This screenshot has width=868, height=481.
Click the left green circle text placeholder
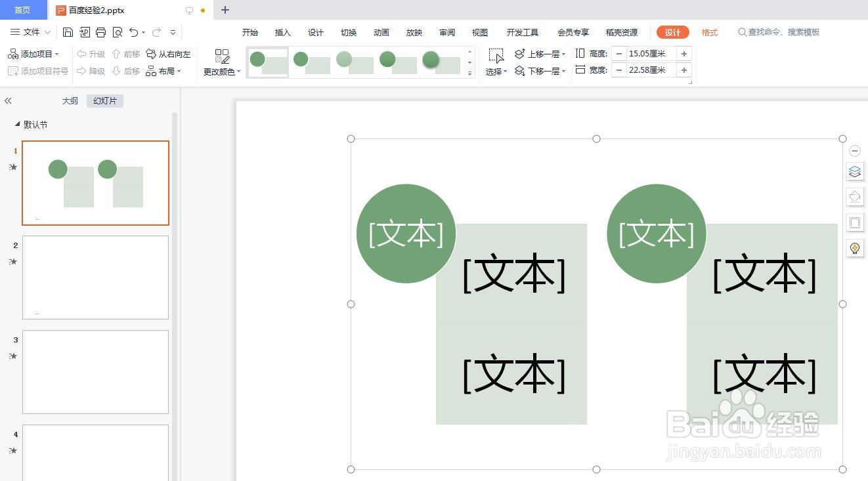click(x=406, y=234)
